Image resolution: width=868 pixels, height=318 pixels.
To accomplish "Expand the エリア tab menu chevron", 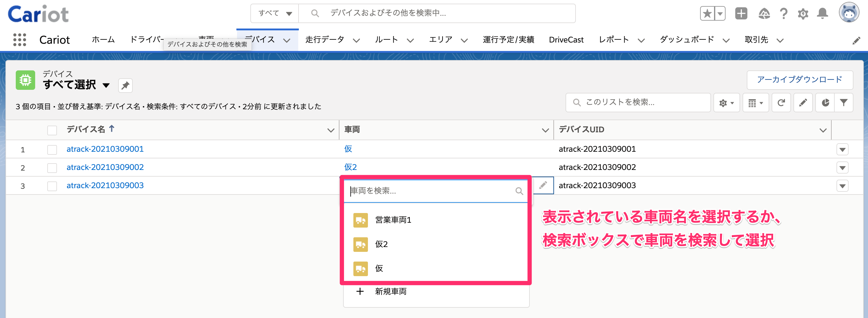I will click(464, 40).
